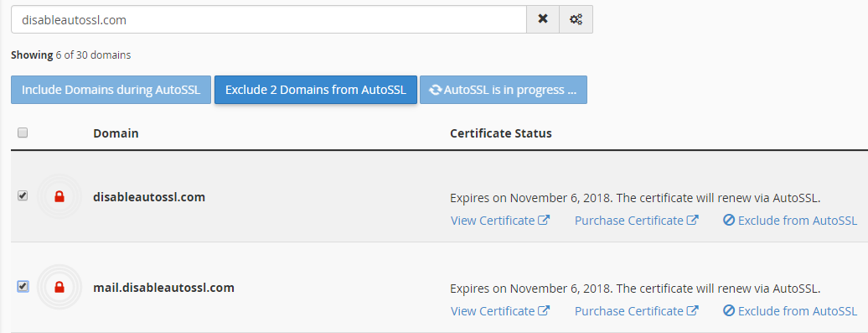This screenshot has height=333, width=868.
Task: Sort by the Domain column header
Action: pyautogui.click(x=116, y=133)
